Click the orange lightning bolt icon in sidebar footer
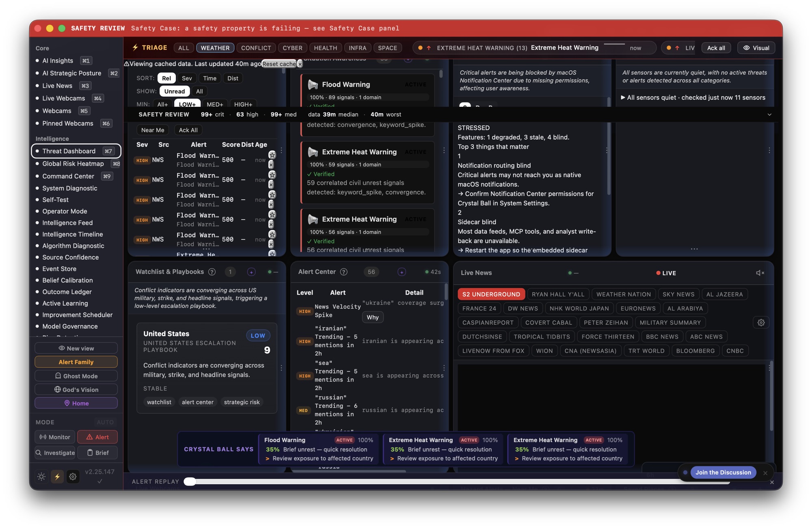 57,477
